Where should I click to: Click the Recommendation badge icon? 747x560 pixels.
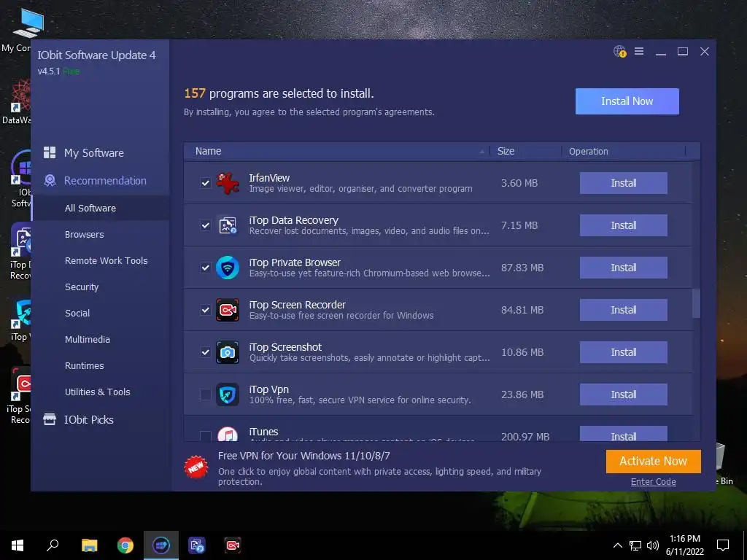click(x=50, y=181)
